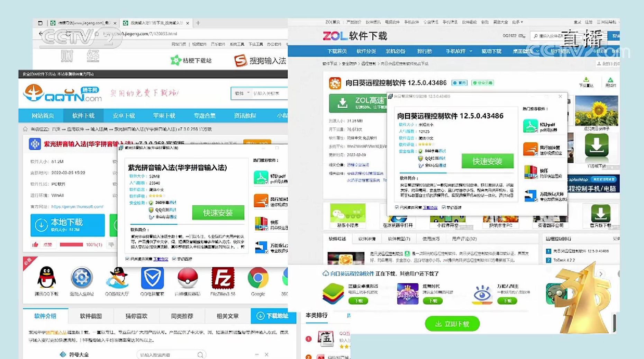Click the thumbs-up 点赞 icon on QQTN page
Screen dimensions: 644x359
(35, 244)
